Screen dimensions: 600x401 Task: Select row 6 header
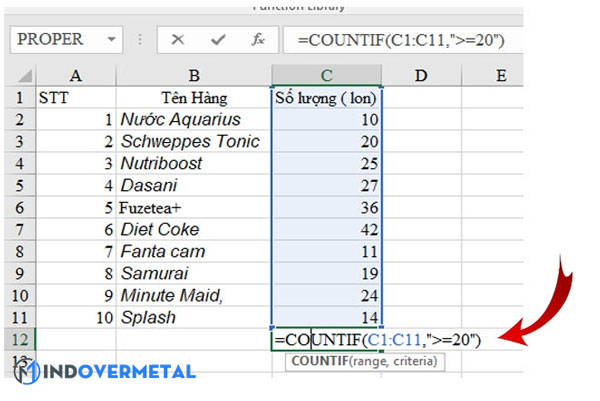(x=18, y=207)
